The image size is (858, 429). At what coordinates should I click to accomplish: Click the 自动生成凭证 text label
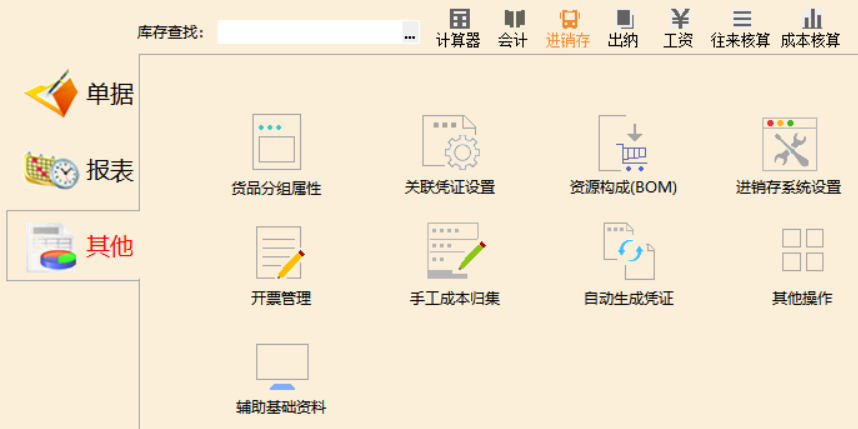point(629,298)
